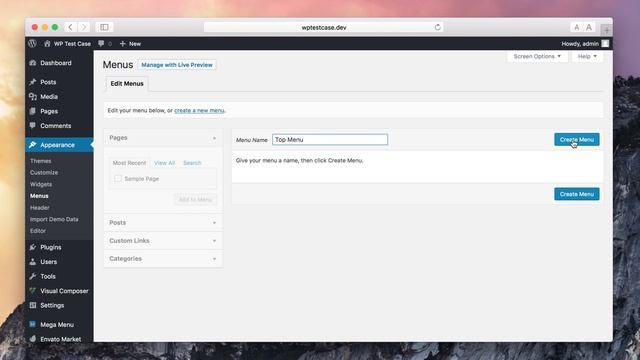Viewport: 640px width, 360px height.
Task: Open Menus submenu item
Action: point(39,196)
